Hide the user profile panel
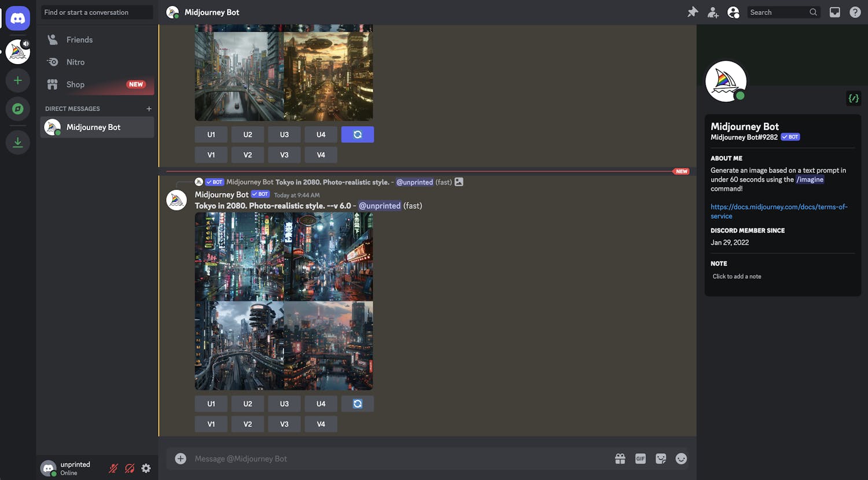The width and height of the screenshot is (868, 480). pyautogui.click(x=733, y=12)
